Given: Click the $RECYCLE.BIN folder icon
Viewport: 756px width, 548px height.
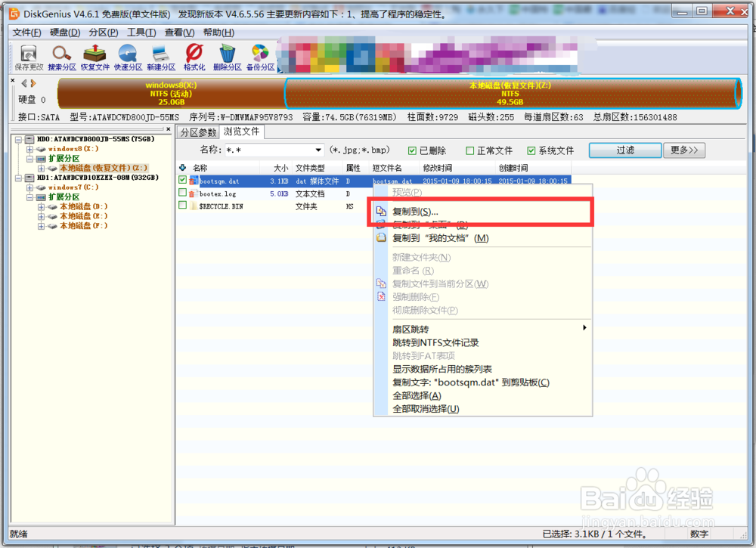Looking at the screenshot, I should [194, 206].
